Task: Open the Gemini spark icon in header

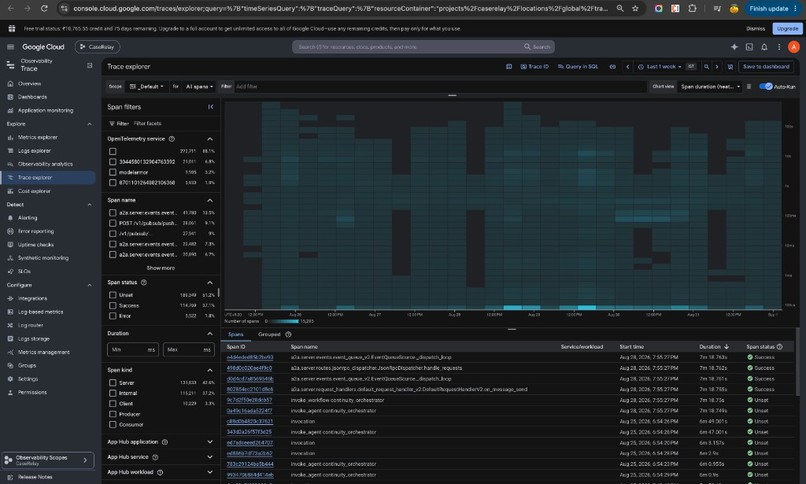Action: click(734, 47)
